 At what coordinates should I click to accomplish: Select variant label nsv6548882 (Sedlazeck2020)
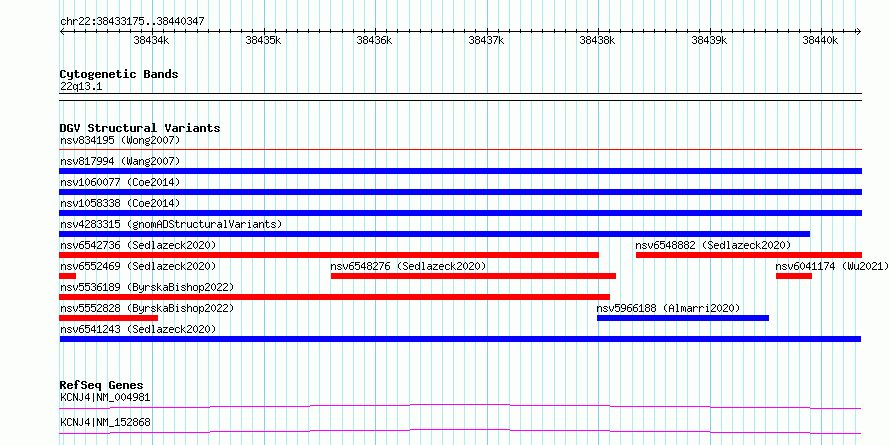click(713, 245)
